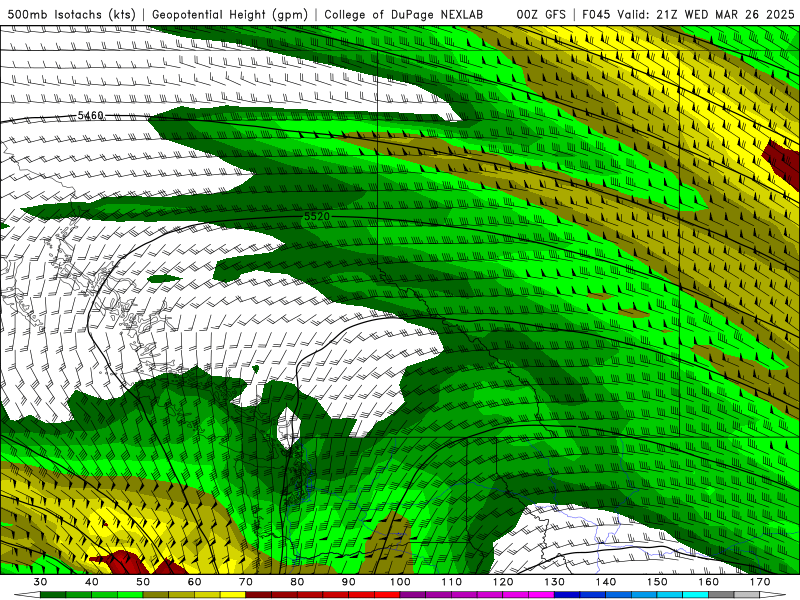This screenshot has width=800, height=600.
Task: Click the 'College of DuPage NEXLAB' credit text
Action: [x=404, y=14]
